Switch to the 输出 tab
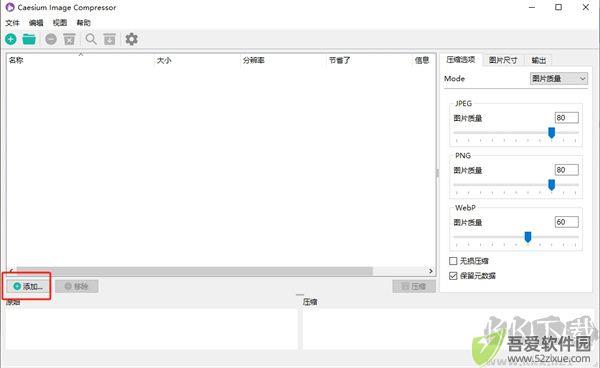The height and width of the screenshot is (368, 600). (538, 60)
